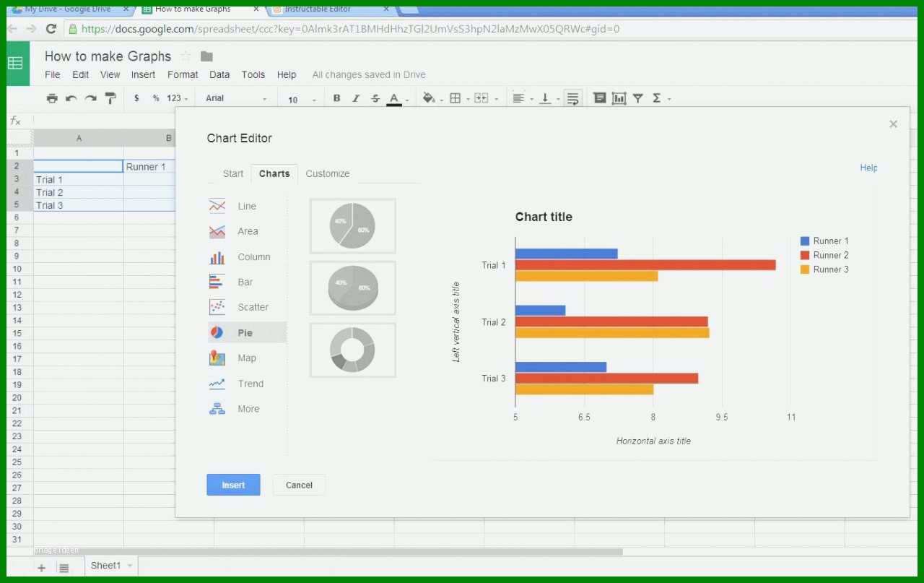The image size is (924, 583).
Task: Click the Insert chart toolbar icon
Action: click(619, 98)
